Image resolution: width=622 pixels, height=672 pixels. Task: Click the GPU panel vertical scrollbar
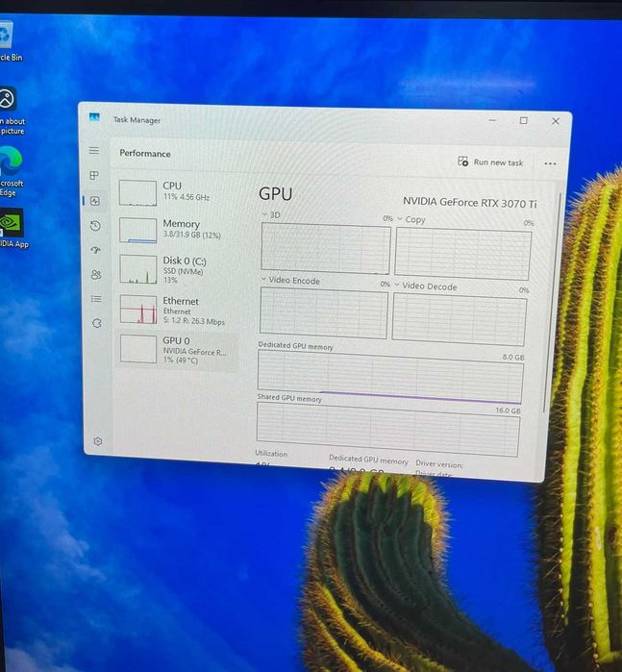click(x=553, y=302)
